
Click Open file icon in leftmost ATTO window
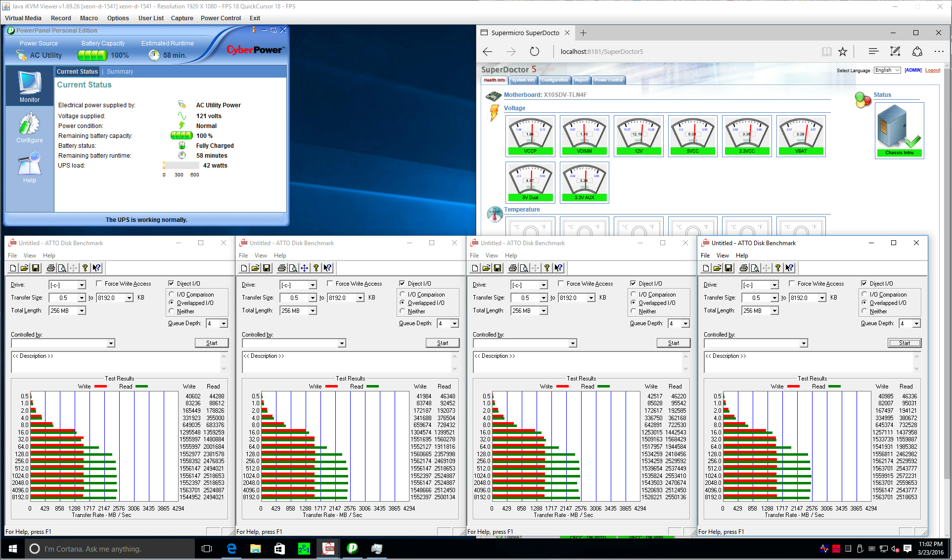coord(24,268)
